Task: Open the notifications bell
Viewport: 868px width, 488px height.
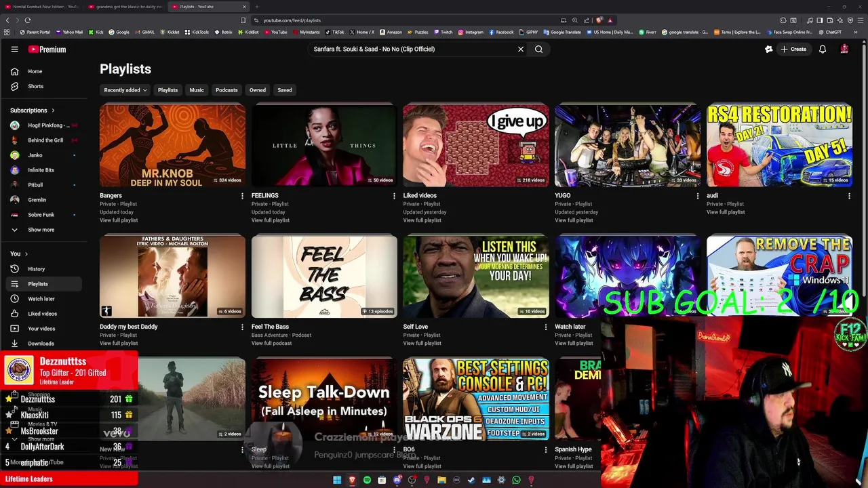Action: pyautogui.click(x=823, y=49)
